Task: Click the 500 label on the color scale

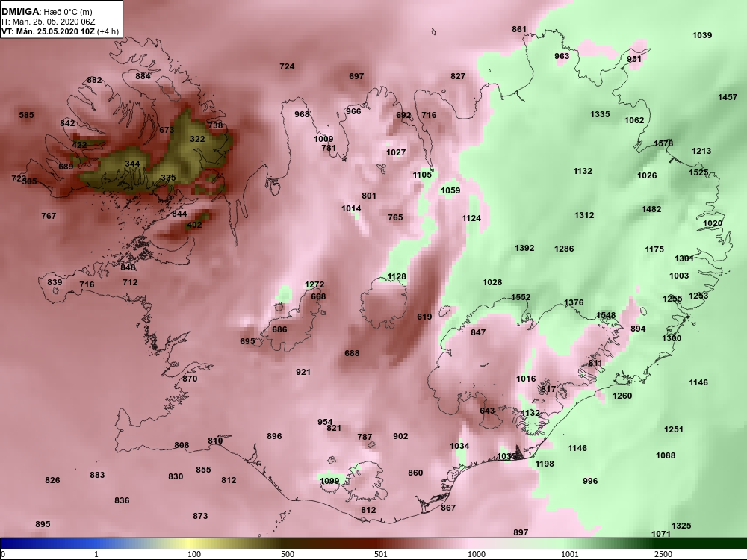Action: point(288,554)
